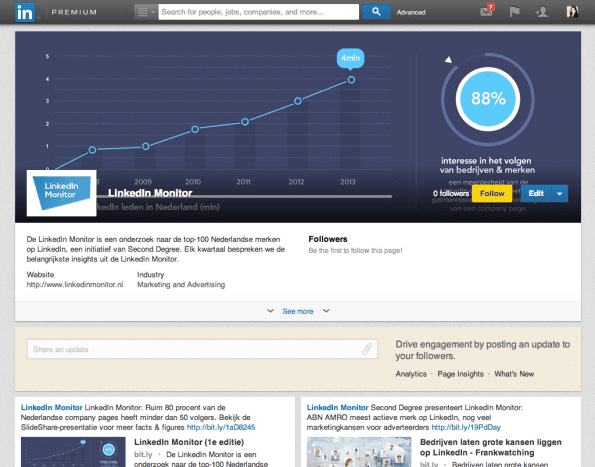
Task: Open the linkedinmonitor.nl website link
Action: pyautogui.click(x=75, y=285)
